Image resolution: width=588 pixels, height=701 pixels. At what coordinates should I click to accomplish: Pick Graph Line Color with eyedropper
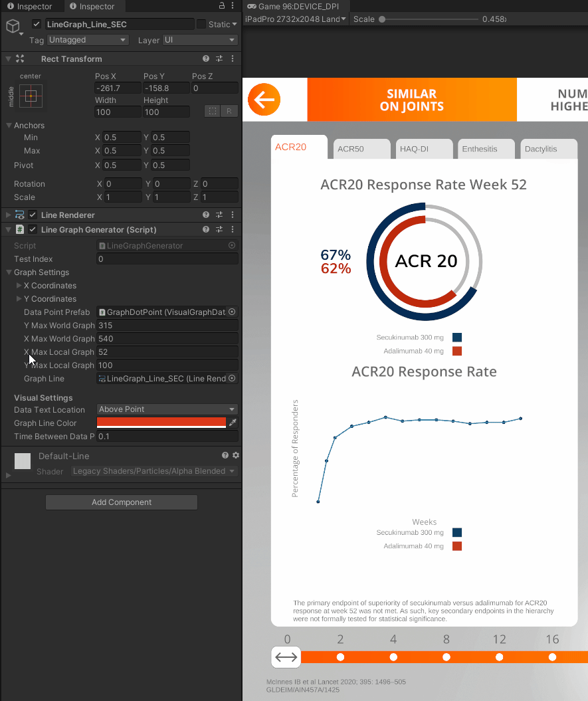(x=233, y=423)
